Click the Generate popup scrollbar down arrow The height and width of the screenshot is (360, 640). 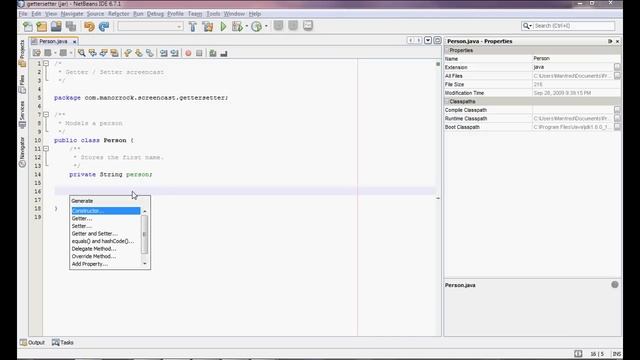(x=144, y=264)
